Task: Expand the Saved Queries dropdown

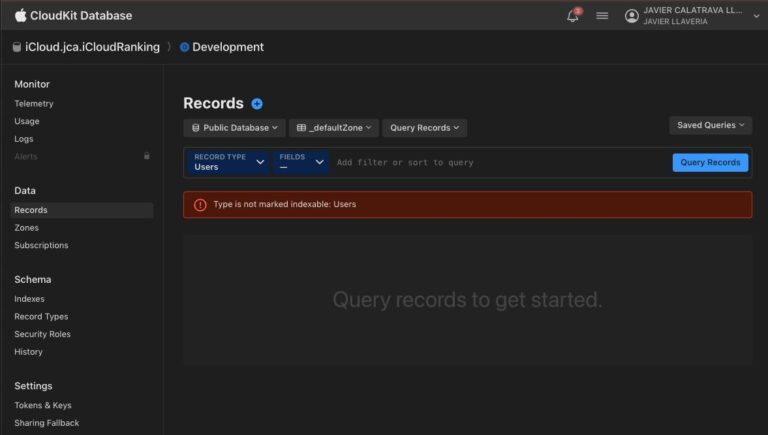Action: click(710, 125)
